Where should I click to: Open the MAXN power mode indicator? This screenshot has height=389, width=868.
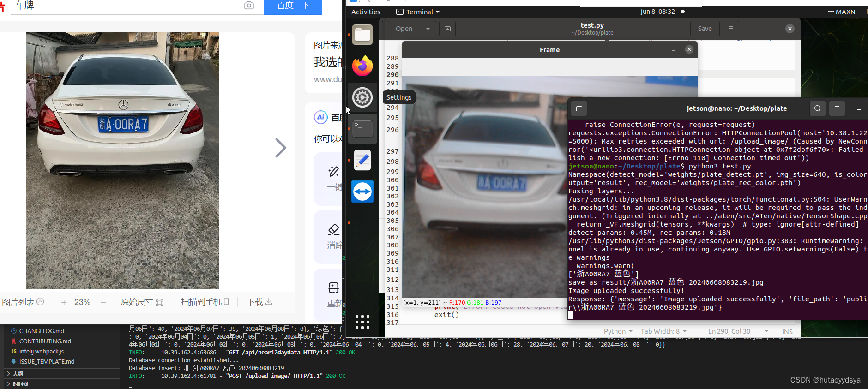coord(842,12)
